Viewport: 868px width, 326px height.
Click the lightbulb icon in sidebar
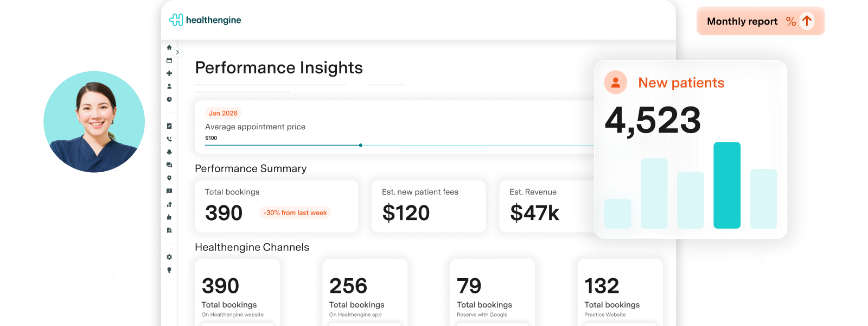click(169, 270)
